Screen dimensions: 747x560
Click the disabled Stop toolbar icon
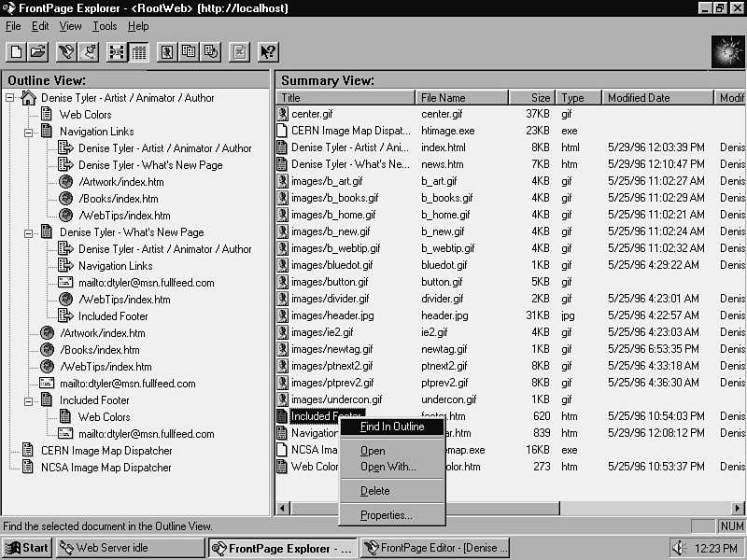[x=240, y=52]
